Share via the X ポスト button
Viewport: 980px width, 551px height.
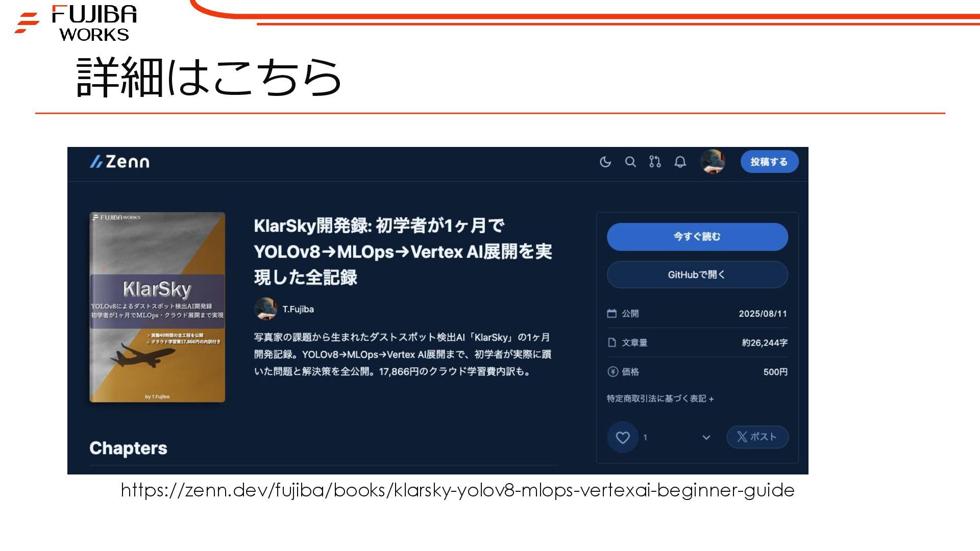pos(757,437)
